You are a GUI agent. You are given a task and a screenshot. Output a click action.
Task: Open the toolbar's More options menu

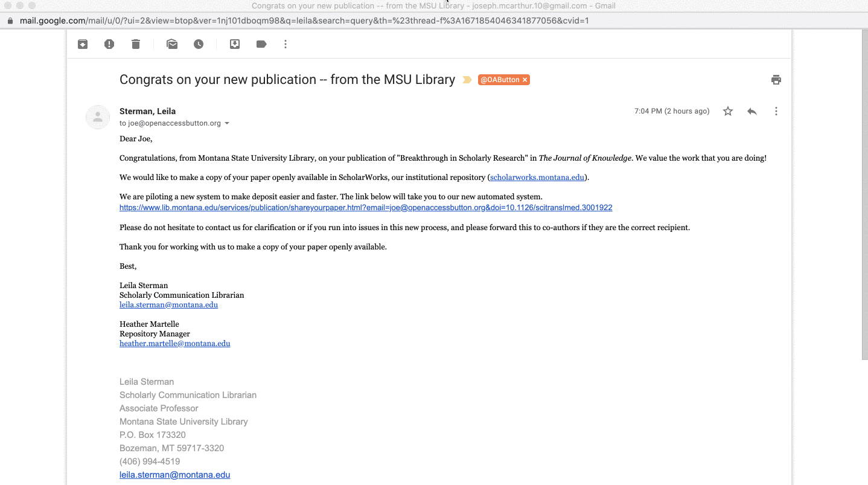[x=286, y=44]
